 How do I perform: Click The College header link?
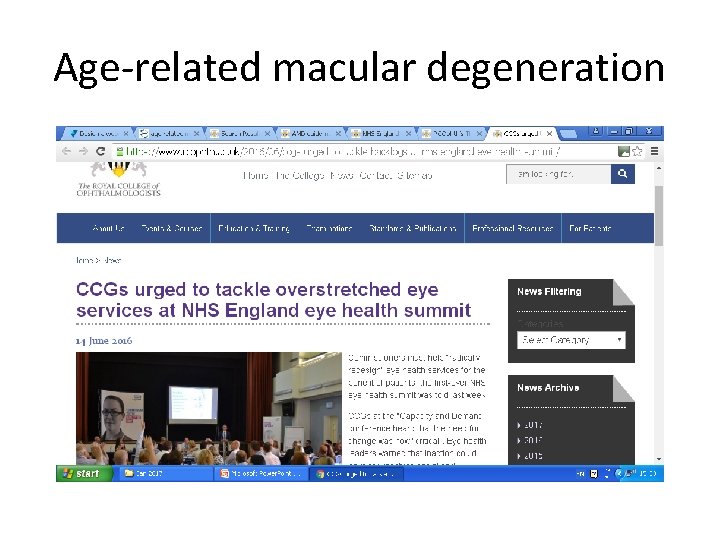300,175
